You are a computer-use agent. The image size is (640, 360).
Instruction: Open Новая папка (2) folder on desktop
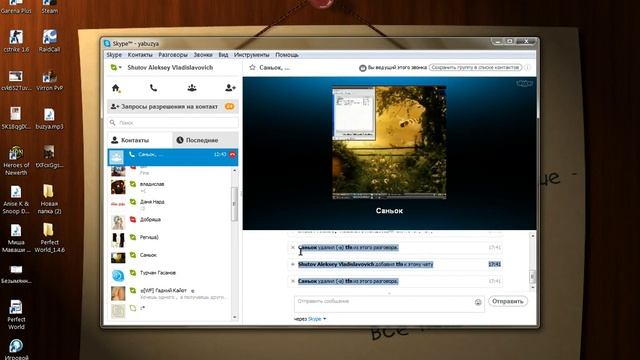(49, 199)
